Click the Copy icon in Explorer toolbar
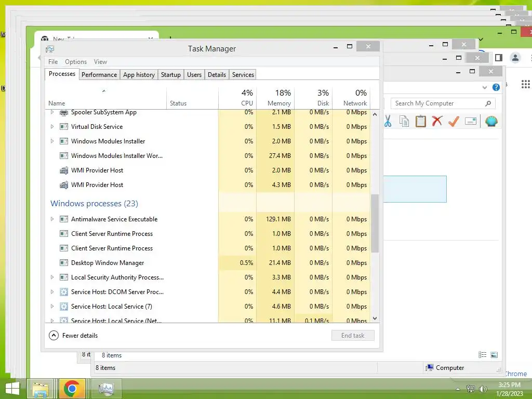This screenshot has height=399, width=532. (x=404, y=121)
